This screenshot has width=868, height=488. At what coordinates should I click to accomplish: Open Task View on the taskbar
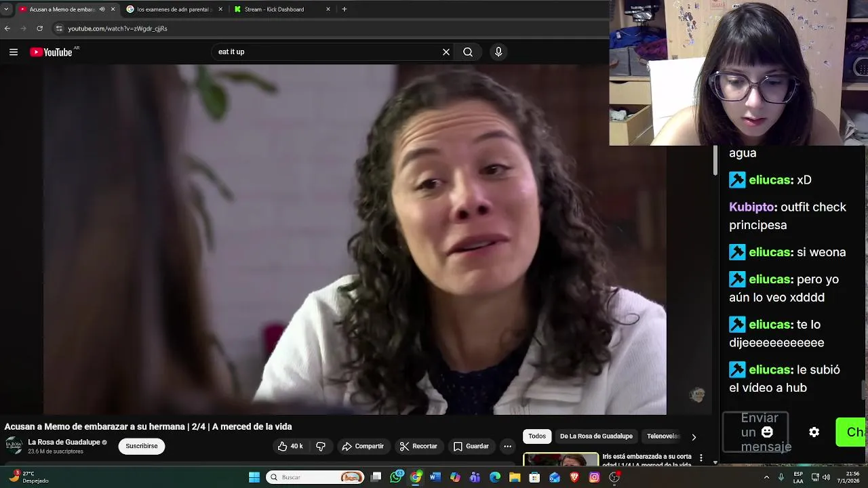[376, 477]
